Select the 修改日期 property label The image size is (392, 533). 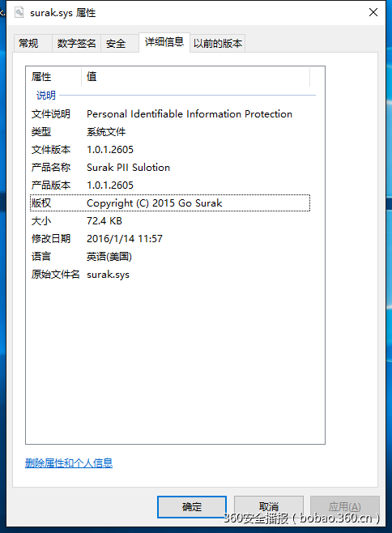(51, 239)
